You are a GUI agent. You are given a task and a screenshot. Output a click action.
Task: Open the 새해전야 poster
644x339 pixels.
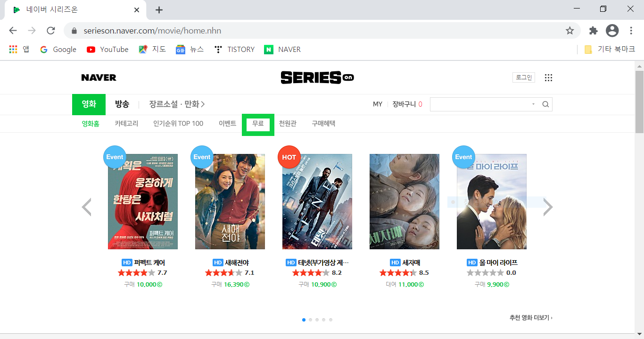coord(230,202)
